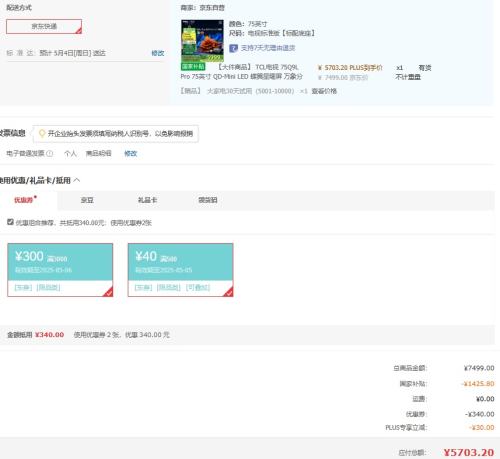
Task: Open the TCL TV product thumbnail
Action: (x=202, y=41)
